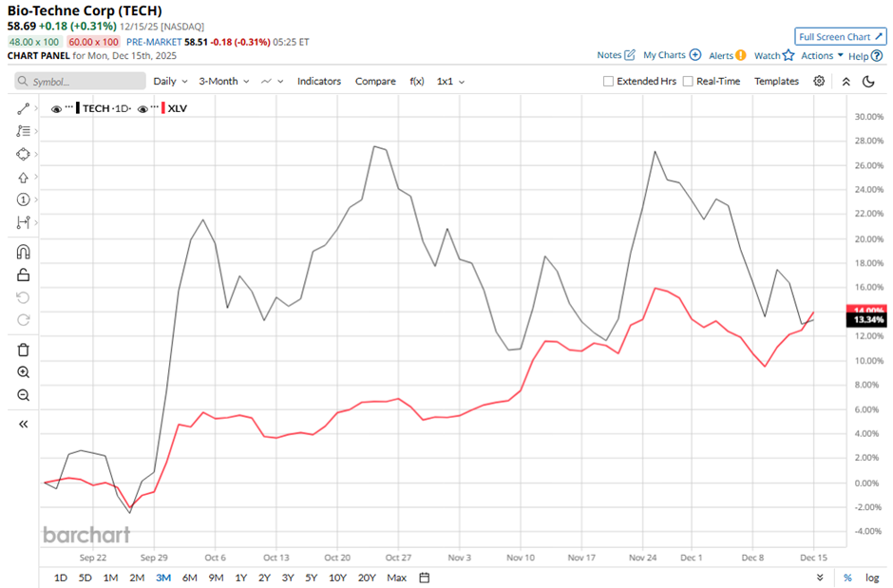
Task: Open the Templates menu
Action: (x=776, y=82)
